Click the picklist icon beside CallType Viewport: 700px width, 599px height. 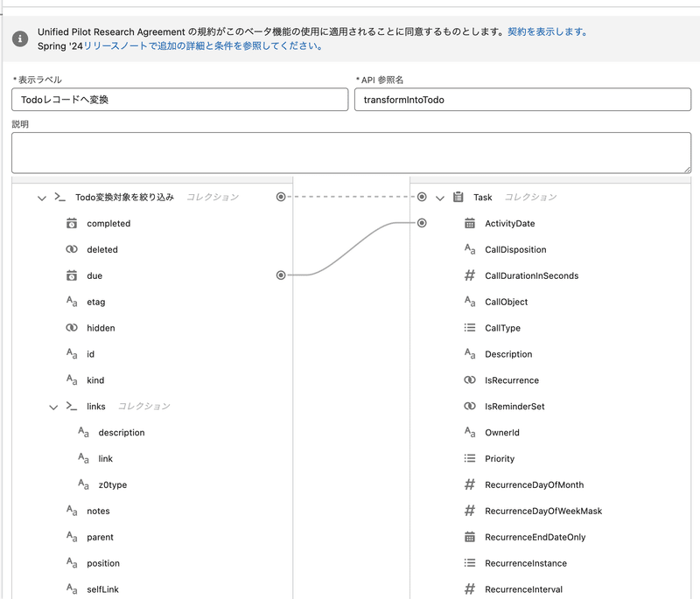pyautogui.click(x=470, y=328)
